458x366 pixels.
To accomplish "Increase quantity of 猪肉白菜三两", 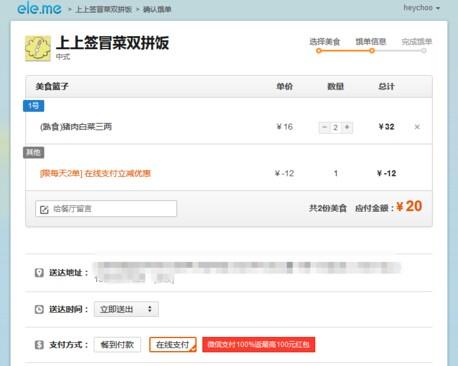I will pyautogui.click(x=347, y=127).
